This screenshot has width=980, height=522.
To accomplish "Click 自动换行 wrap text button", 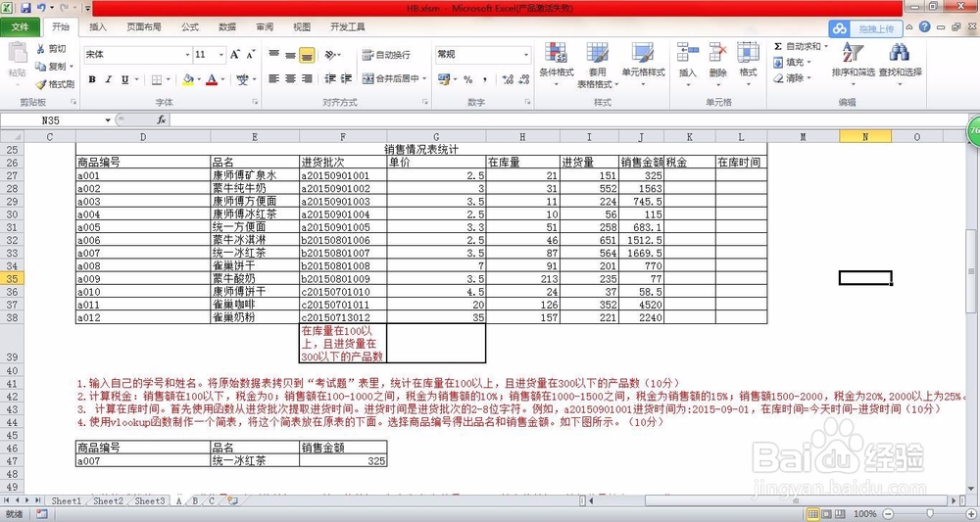I will click(386, 55).
